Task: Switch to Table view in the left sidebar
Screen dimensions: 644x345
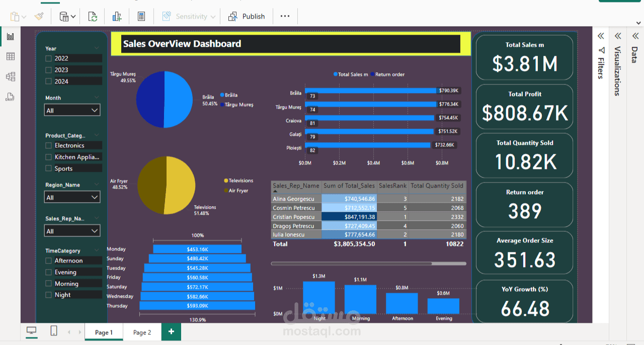Action: point(11,56)
